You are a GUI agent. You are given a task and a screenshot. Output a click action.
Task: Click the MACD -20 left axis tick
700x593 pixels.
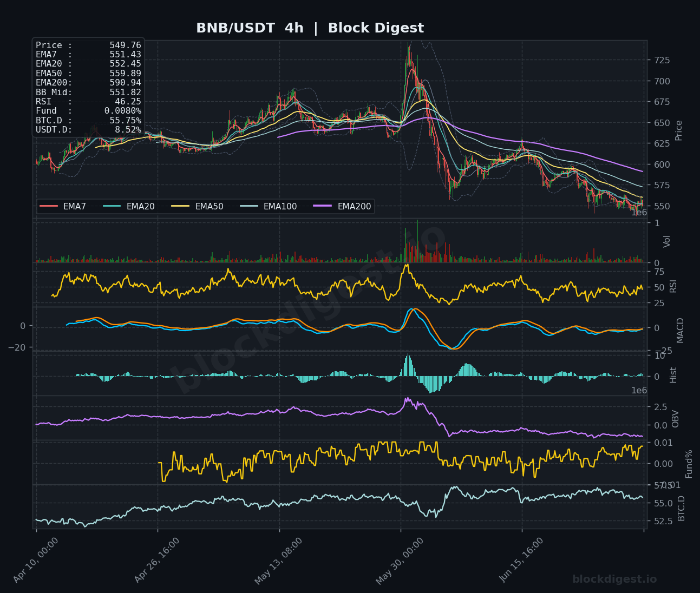(16, 347)
